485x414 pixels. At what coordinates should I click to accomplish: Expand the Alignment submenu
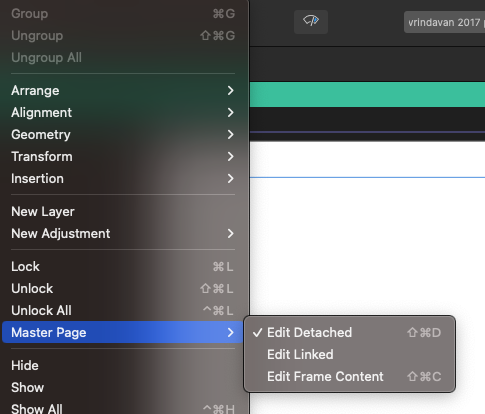click(122, 113)
